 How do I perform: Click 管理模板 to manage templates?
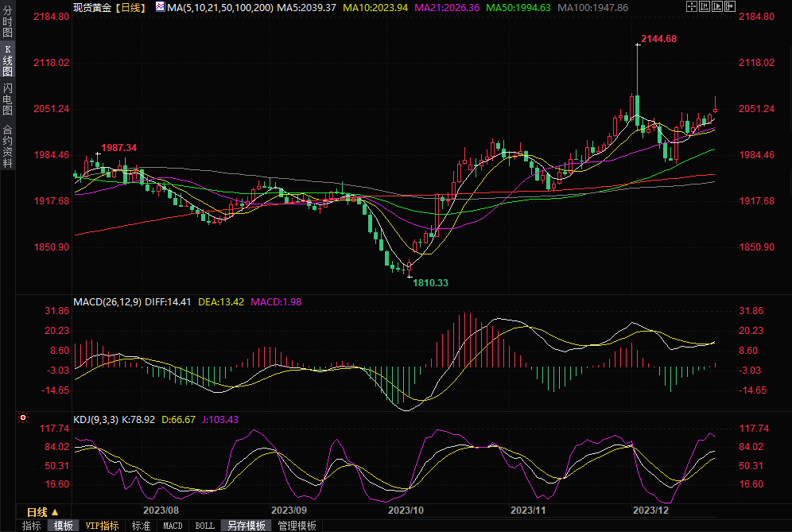(x=297, y=526)
